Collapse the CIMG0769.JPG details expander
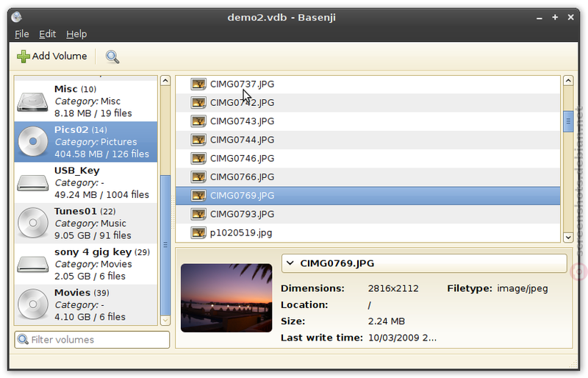Viewport: 588px width, 378px height. 290,263
